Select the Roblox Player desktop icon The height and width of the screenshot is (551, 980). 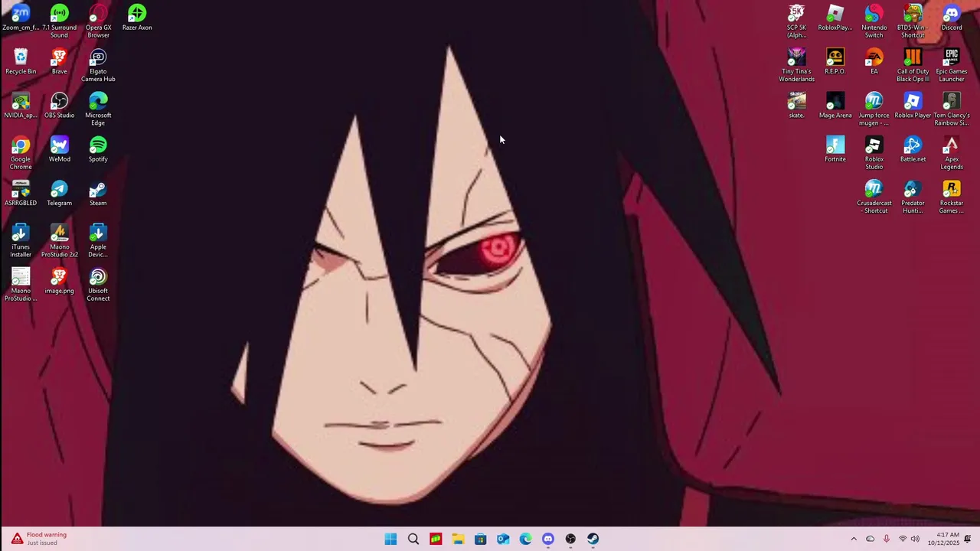click(913, 106)
